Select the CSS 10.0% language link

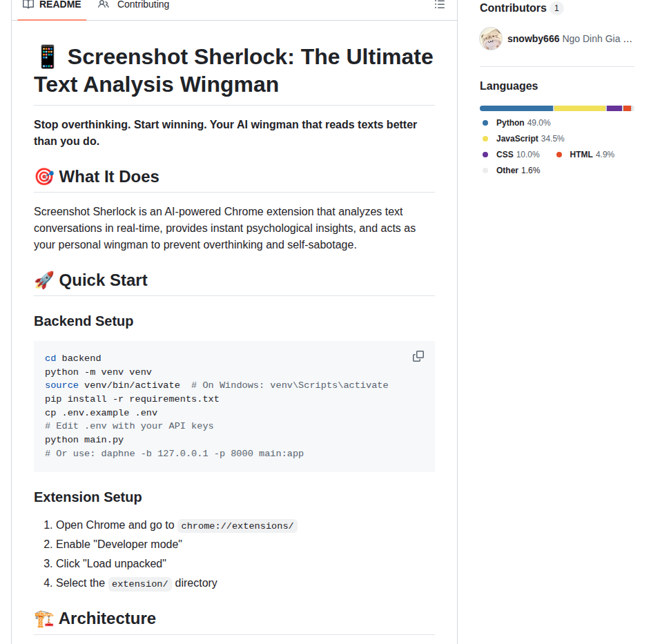click(517, 155)
